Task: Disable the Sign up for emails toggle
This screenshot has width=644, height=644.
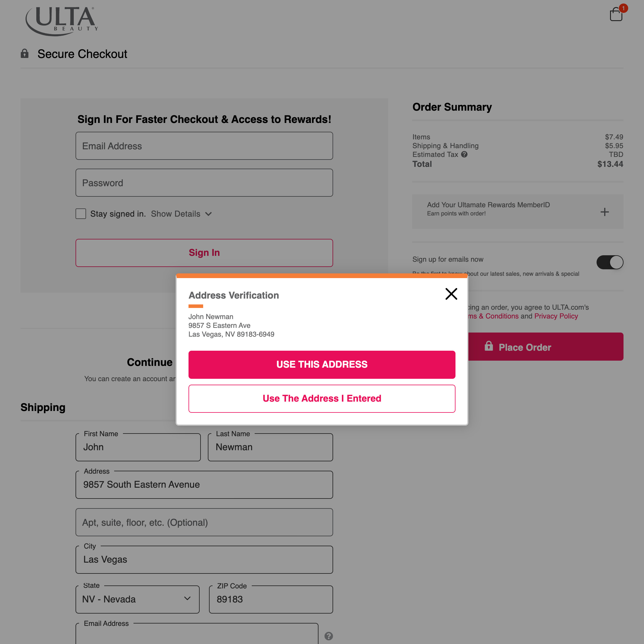Action: click(610, 262)
